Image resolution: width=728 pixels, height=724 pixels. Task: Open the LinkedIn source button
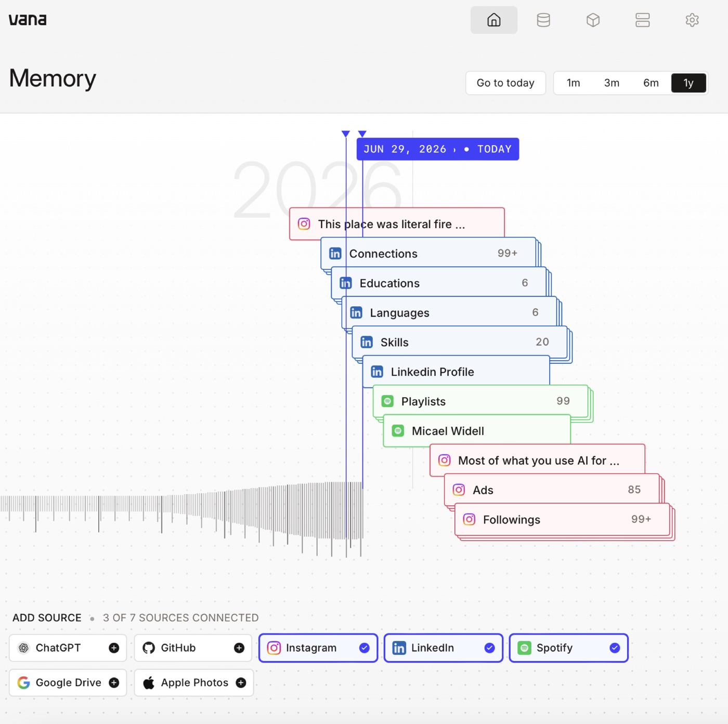(444, 648)
